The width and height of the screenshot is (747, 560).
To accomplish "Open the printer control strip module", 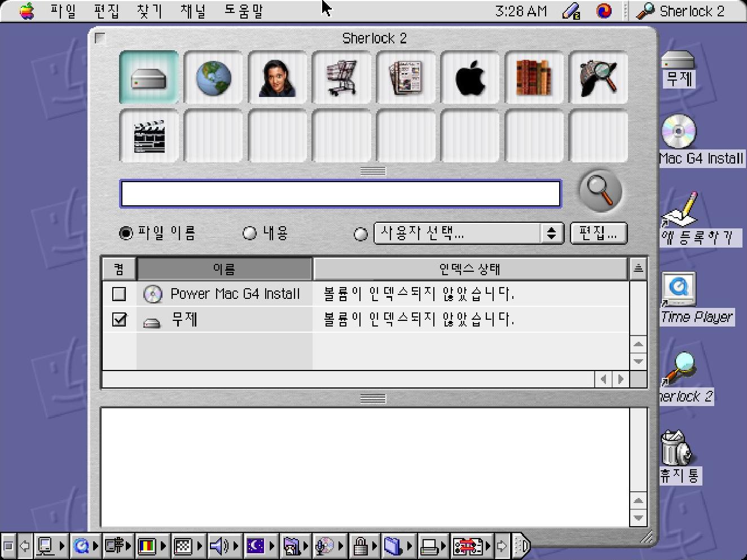I will [x=434, y=546].
